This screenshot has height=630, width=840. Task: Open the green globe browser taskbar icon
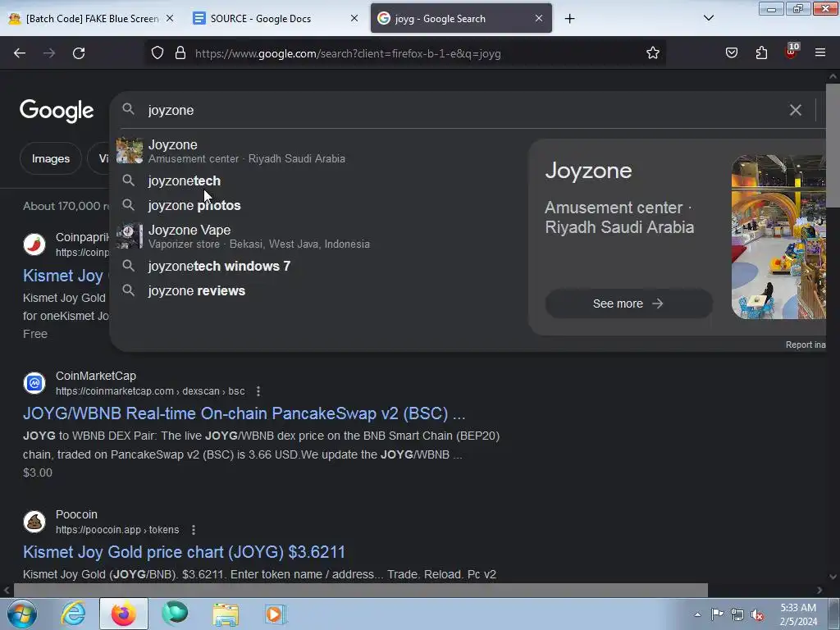click(x=175, y=614)
